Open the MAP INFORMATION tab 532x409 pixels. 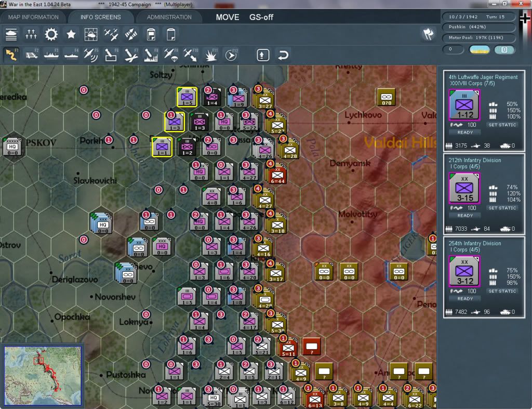33,17
